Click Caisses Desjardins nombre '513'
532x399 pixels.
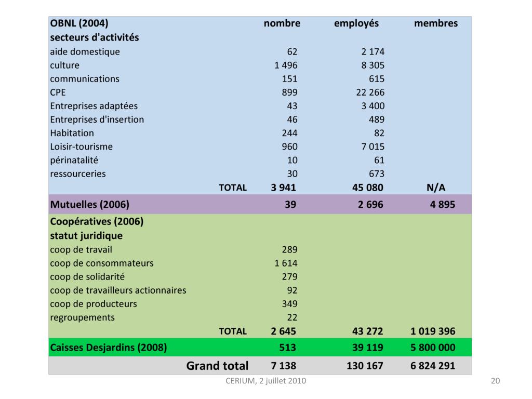287,348
